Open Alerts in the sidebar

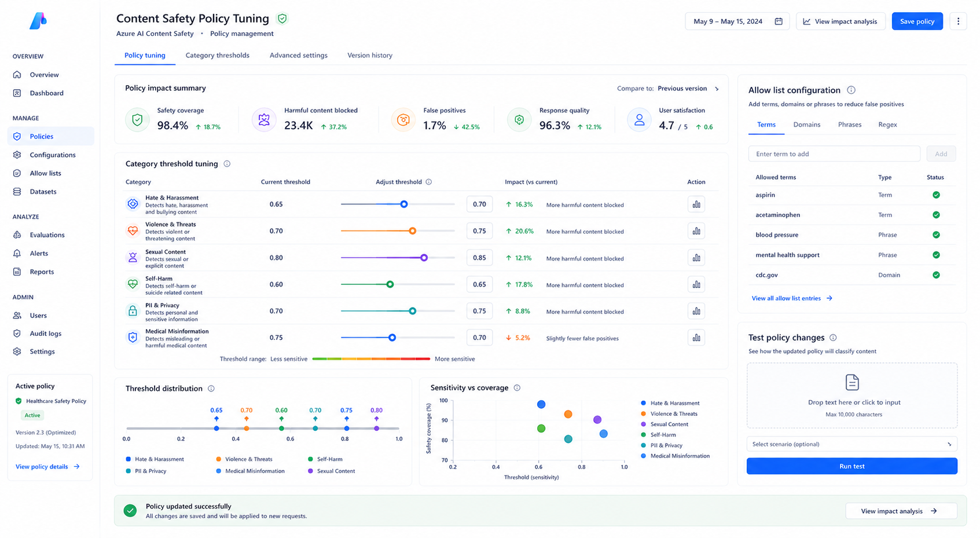[39, 254]
